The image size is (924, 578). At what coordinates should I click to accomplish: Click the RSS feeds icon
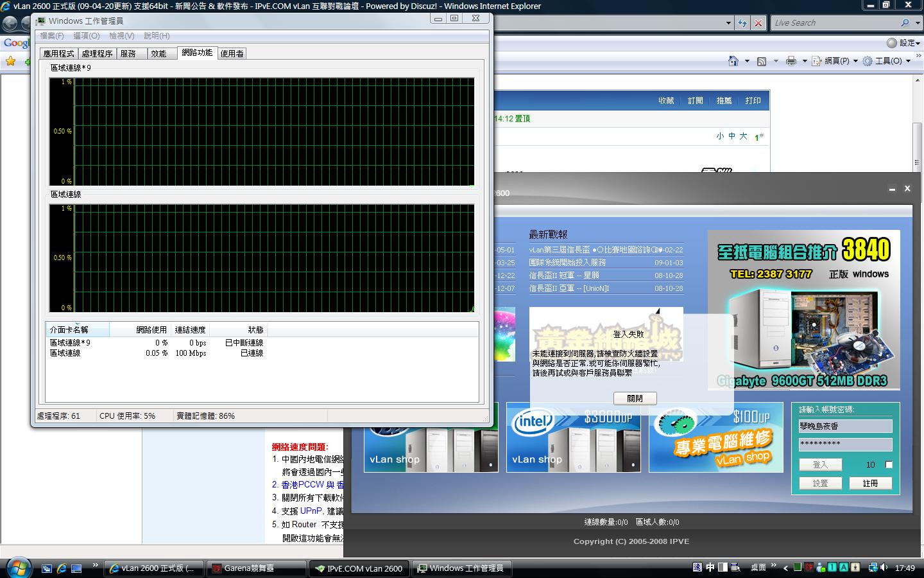pos(762,61)
